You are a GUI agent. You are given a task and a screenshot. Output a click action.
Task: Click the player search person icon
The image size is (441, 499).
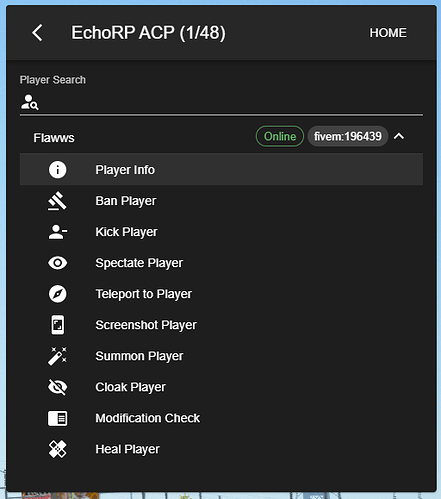[x=29, y=102]
